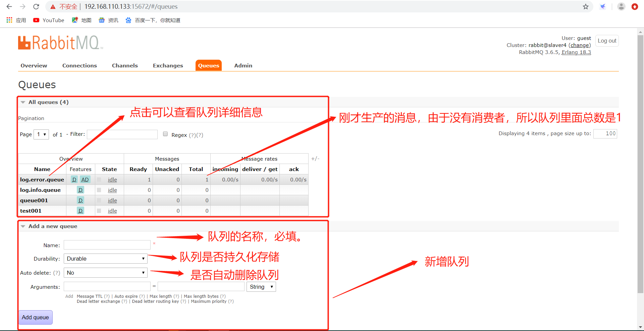Click the +/- column selector
This screenshot has width=644, height=331.
click(315, 159)
